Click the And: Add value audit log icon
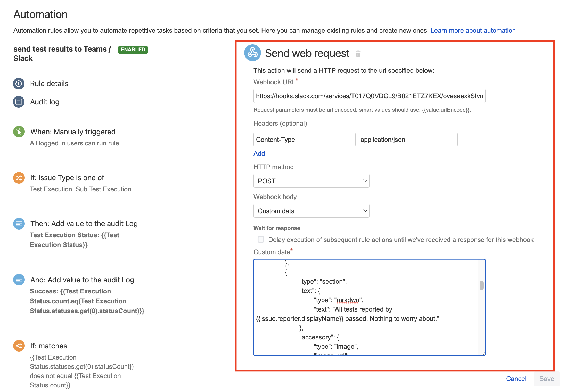 pyautogui.click(x=19, y=280)
